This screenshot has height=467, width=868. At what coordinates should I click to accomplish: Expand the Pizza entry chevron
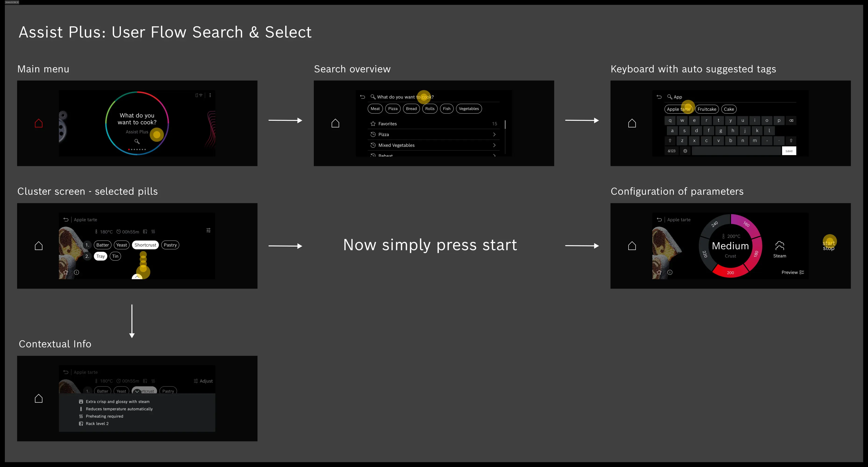pyautogui.click(x=494, y=134)
